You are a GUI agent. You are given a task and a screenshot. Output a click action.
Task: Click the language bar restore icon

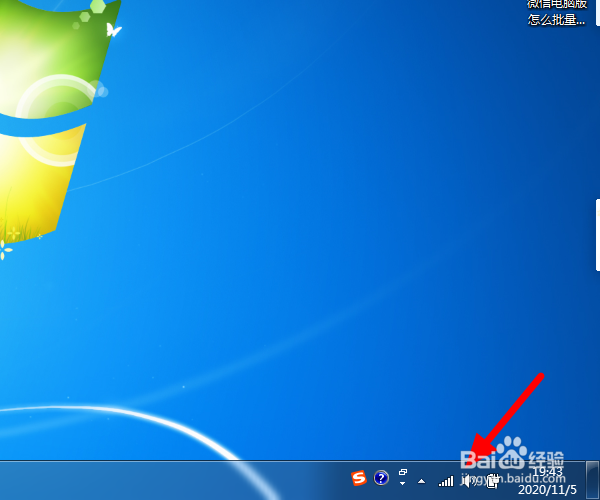click(x=403, y=472)
